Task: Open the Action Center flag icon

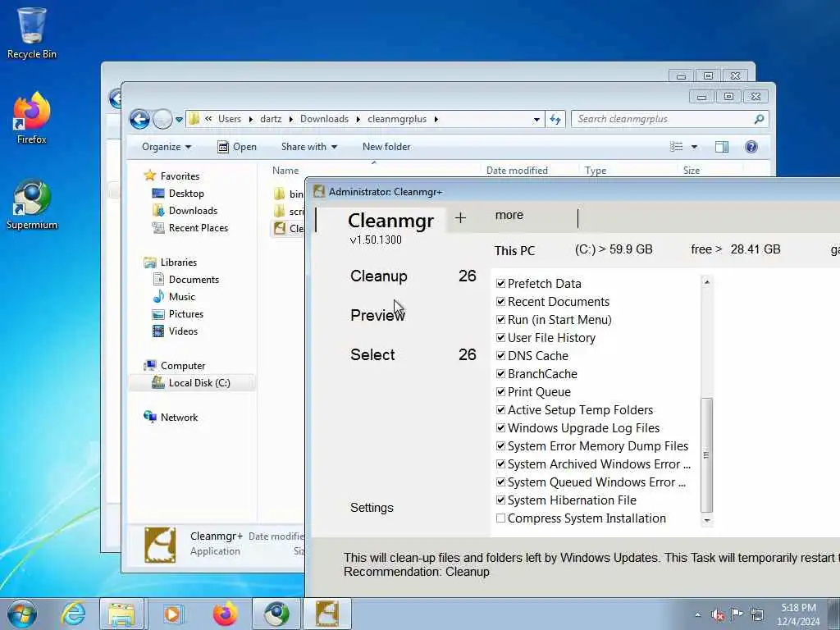Action: [x=737, y=614]
